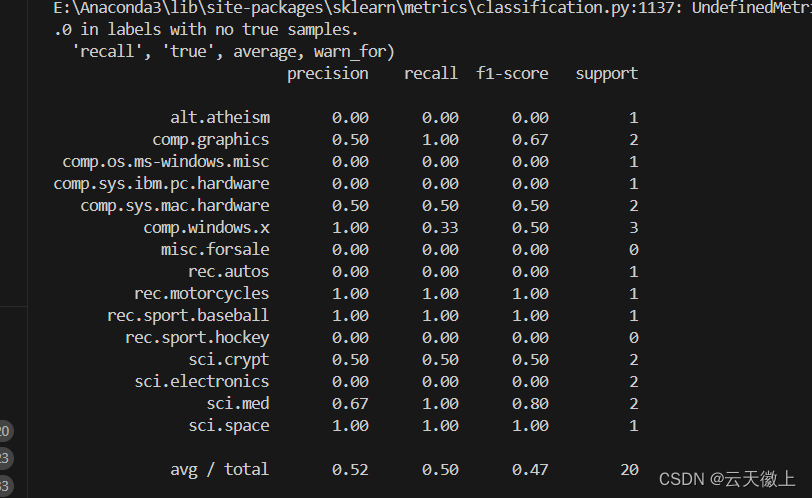Viewport: 812px width, 498px height.
Task: Click the rec.motorcycles class label
Action: click(x=201, y=294)
